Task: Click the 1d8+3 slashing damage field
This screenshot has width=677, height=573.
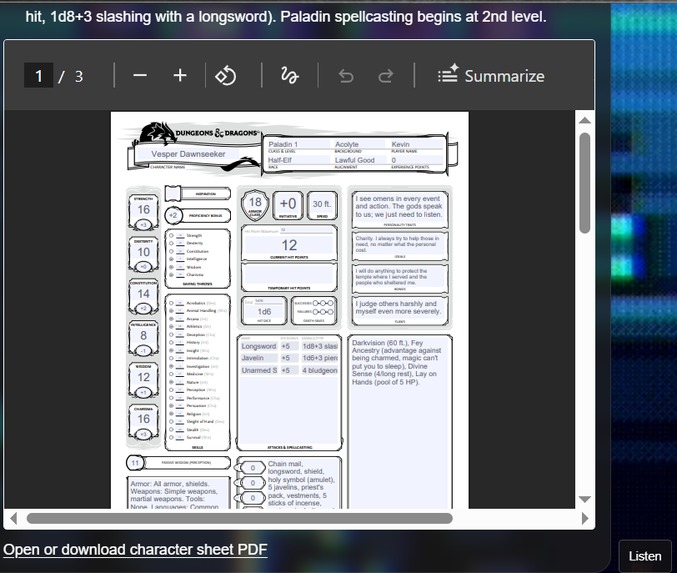Action: point(320,346)
